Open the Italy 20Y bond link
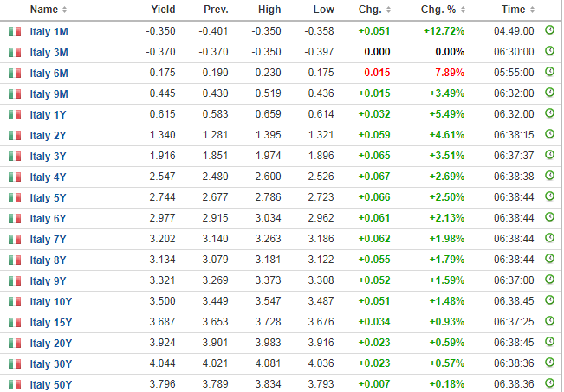Screen dimensions: 564x392 pos(51,344)
